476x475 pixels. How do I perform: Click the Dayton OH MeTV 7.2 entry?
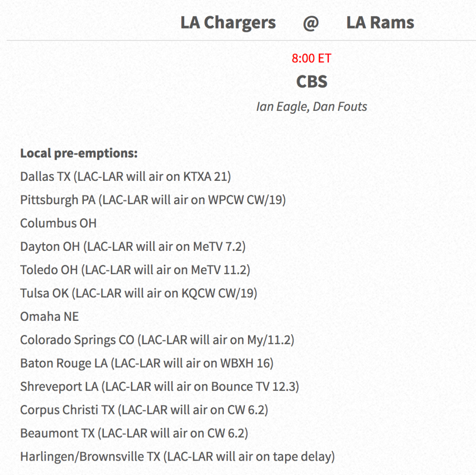133,247
